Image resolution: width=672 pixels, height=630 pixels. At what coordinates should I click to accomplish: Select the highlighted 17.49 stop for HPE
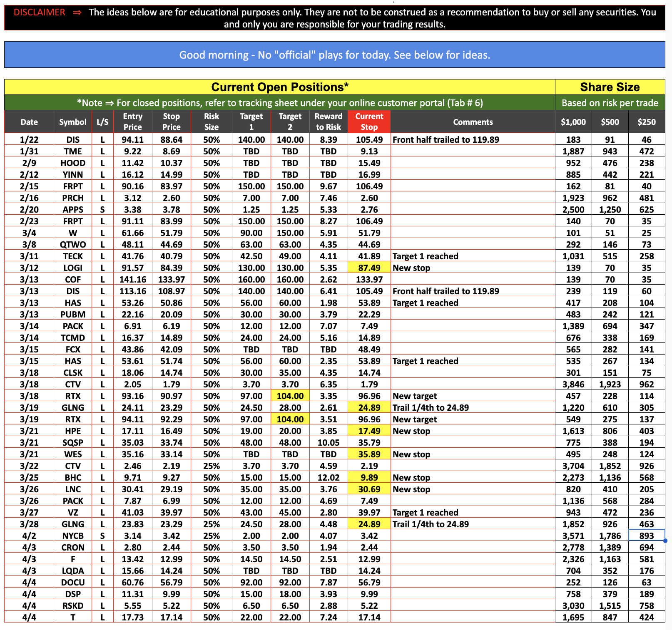[x=369, y=431]
